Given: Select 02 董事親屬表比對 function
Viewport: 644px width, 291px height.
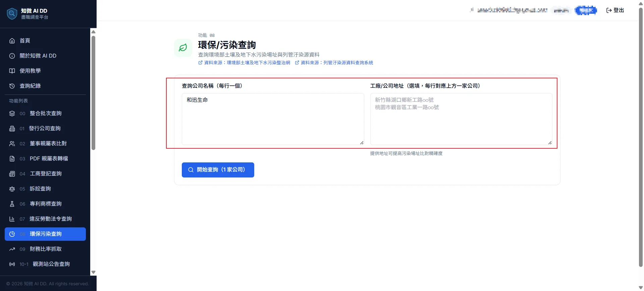Looking at the screenshot, I should [45, 144].
